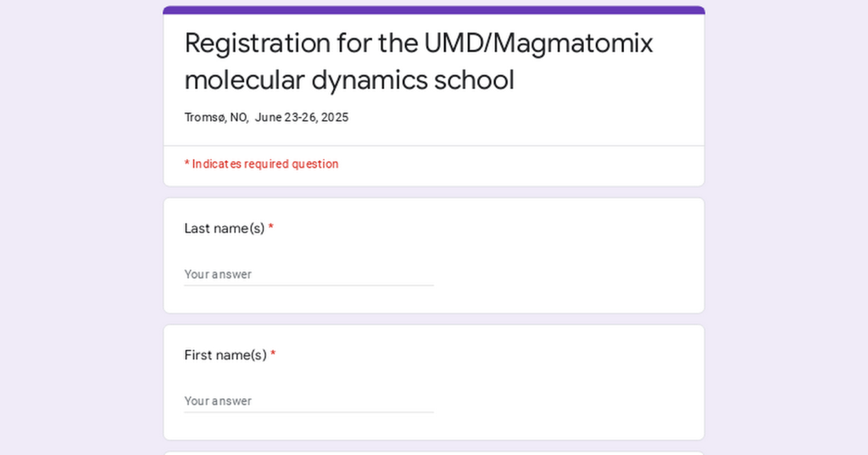Viewport: 868px width, 455px height.
Task: Click the "First name(s)" question label
Action: click(225, 355)
